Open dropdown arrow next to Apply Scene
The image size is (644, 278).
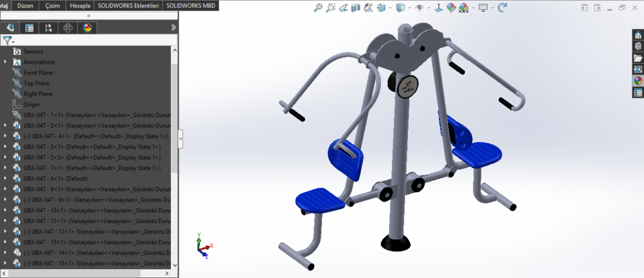474,8
